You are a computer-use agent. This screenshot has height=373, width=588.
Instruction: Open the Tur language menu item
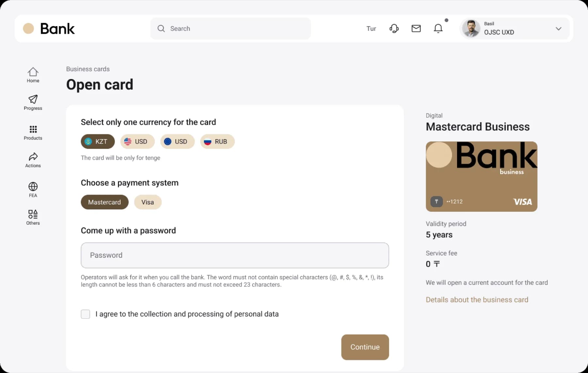click(371, 29)
